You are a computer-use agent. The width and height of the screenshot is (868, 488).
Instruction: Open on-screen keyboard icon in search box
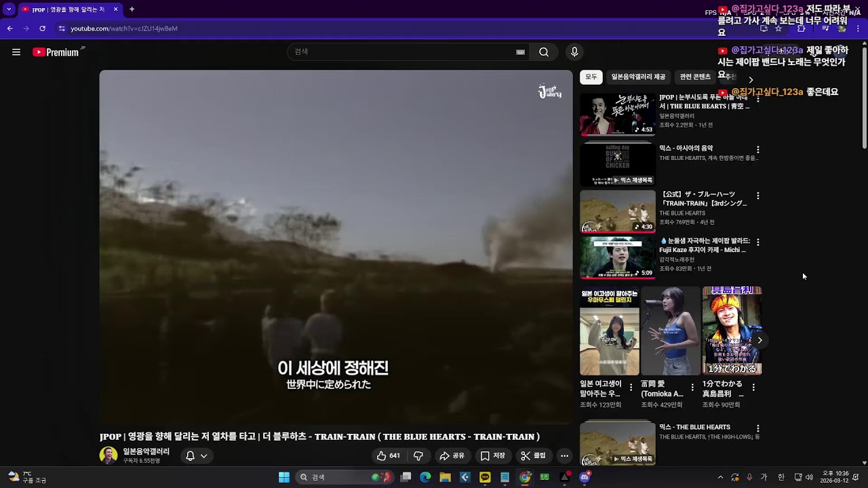pos(520,52)
